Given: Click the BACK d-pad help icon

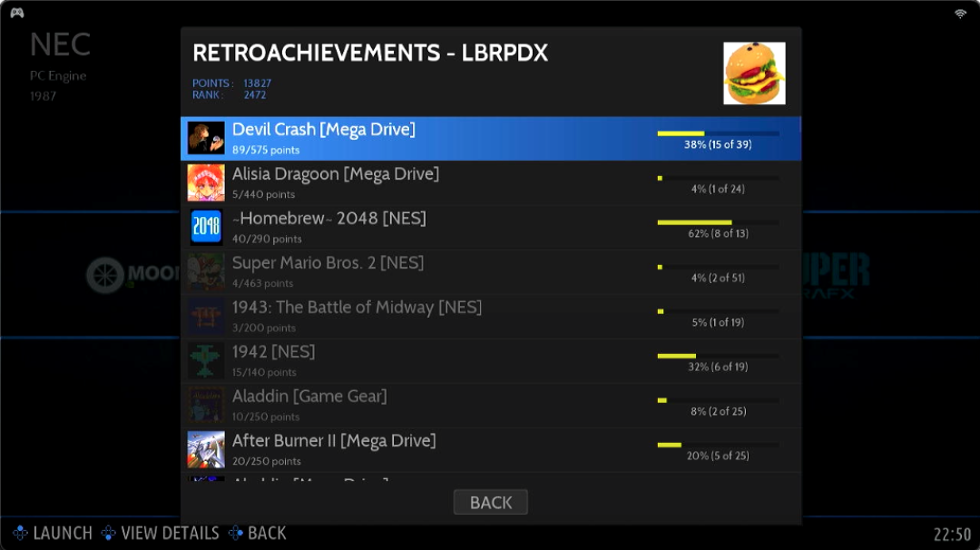Looking at the screenshot, I should point(235,533).
